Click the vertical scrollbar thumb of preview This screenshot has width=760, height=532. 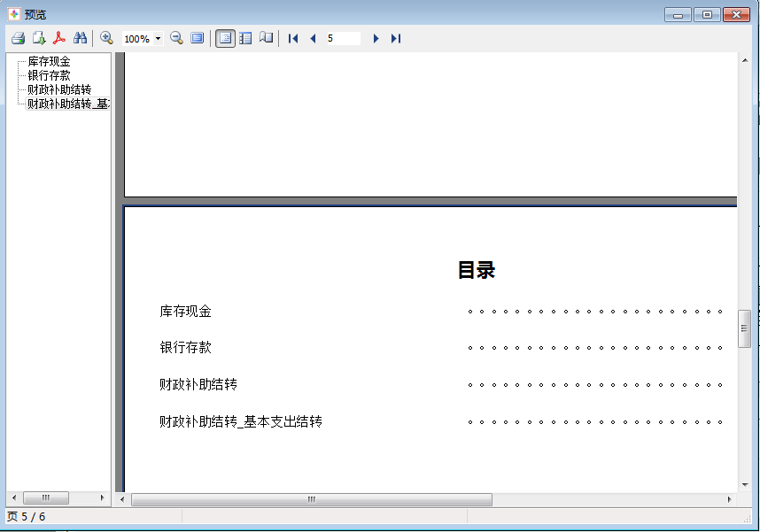pos(744,329)
